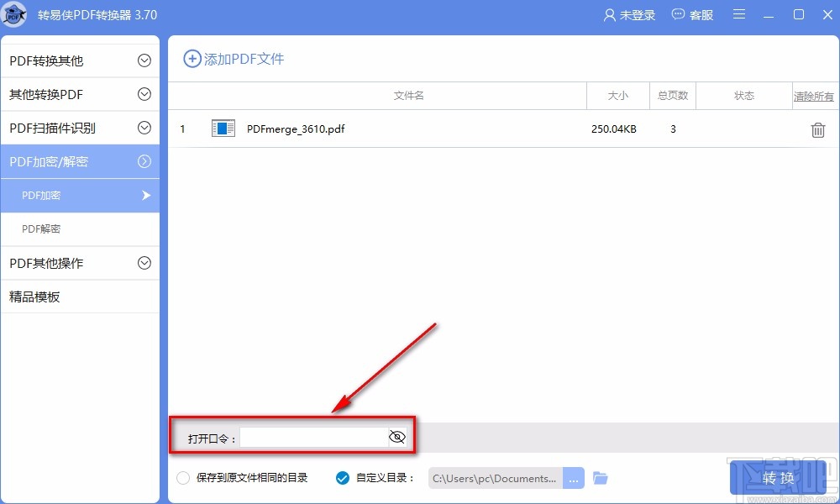Select the 自定义目录 output option

point(341,477)
